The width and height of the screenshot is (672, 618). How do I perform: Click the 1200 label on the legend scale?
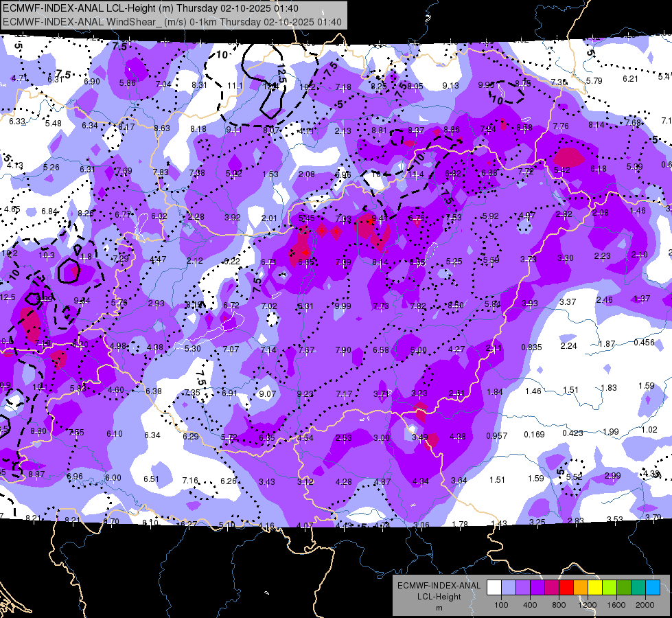587,605
